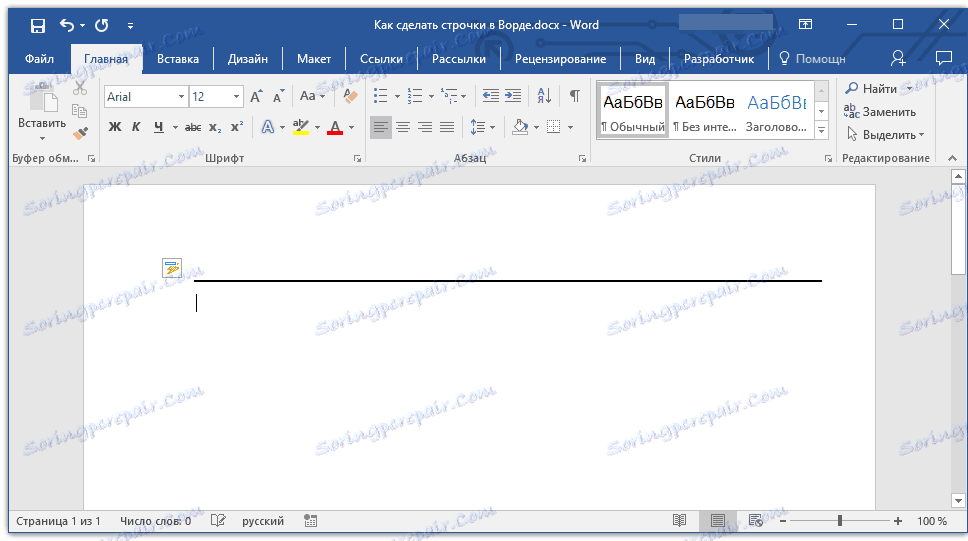This screenshot has width=968, height=541.
Task: Apply numbered list formatting
Action: tap(415, 96)
